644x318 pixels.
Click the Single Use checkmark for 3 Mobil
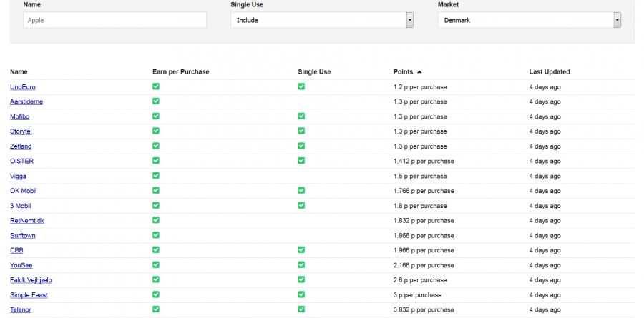click(x=301, y=205)
